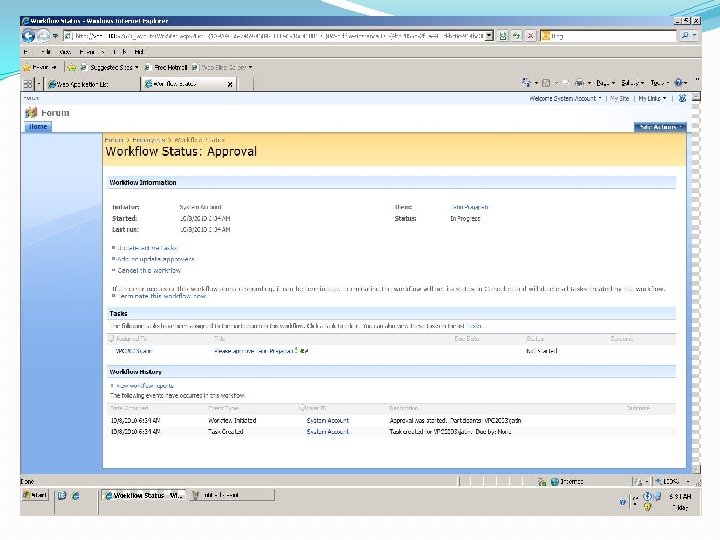Image resolution: width=720 pixels, height=540 pixels.
Task: Open the item name link beside Item
Action: coord(469,207)
